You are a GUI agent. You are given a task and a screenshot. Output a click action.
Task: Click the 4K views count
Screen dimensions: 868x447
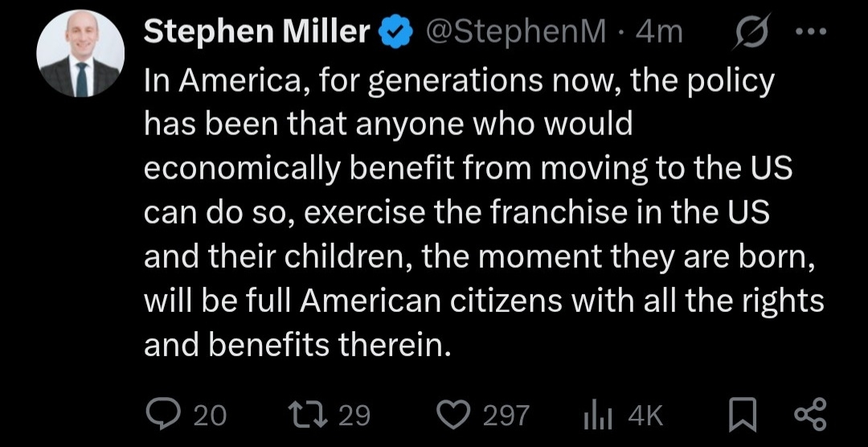[x=645, y=415]
